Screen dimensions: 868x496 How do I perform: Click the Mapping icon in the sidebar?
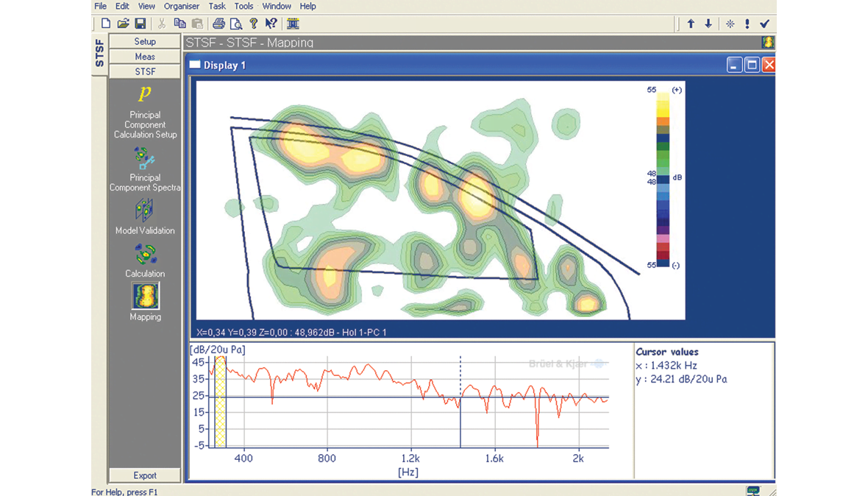pyautogui.click(x=145, y=296)
